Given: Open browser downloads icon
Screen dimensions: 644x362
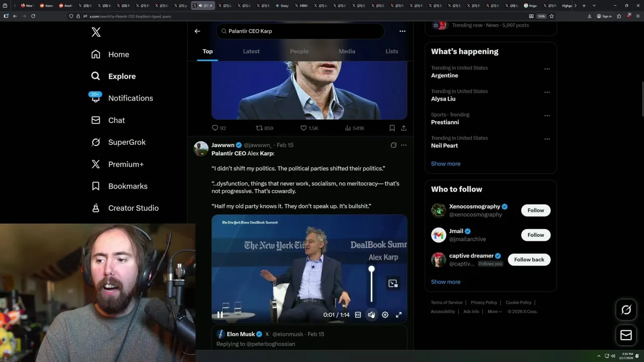Looking at the screenshot, I should (x=589, y=16).
